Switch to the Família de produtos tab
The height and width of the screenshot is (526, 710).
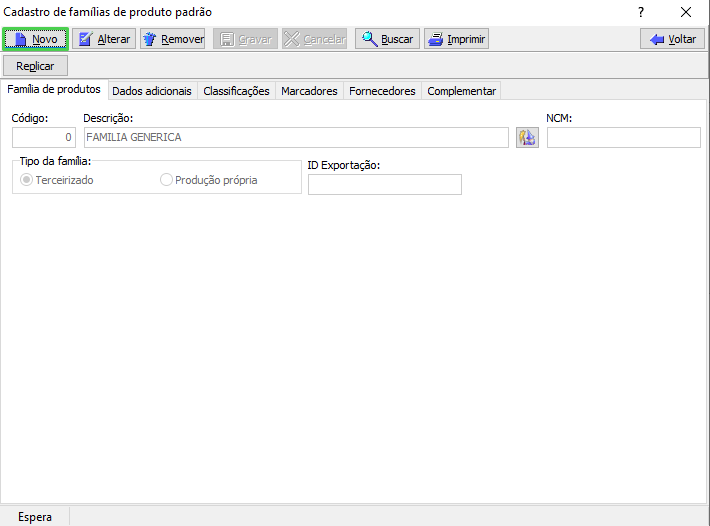coord(54,89)
